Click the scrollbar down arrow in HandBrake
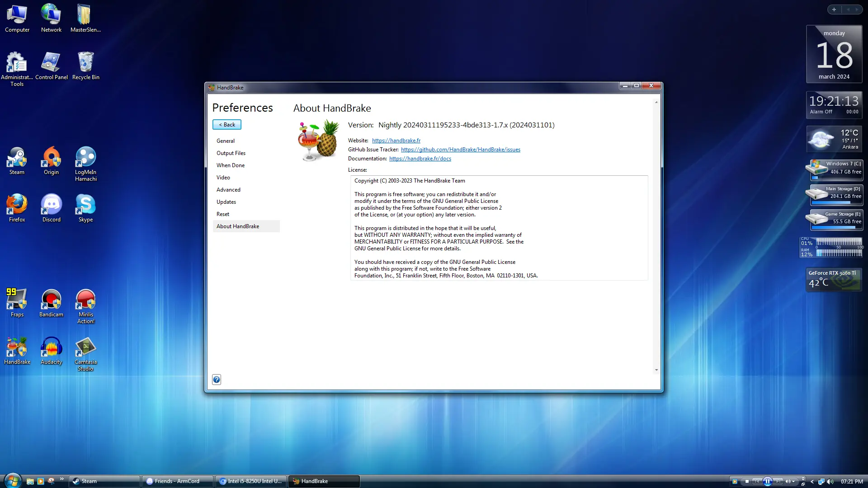 point(656,370)
